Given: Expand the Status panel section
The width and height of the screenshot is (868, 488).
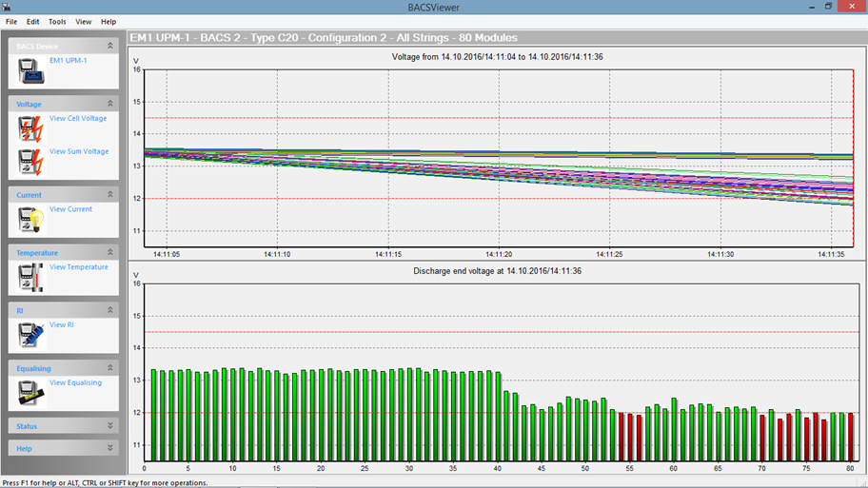Looking at the screenshot, I should pyautogui.click(x=110, y=426).
